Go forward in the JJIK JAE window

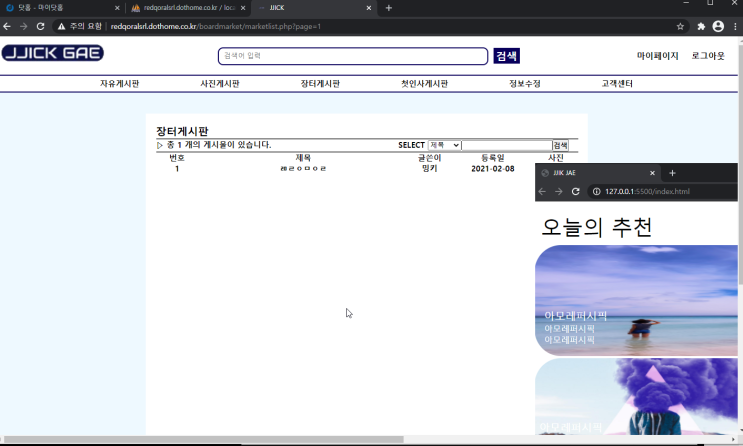click(559, 191)
